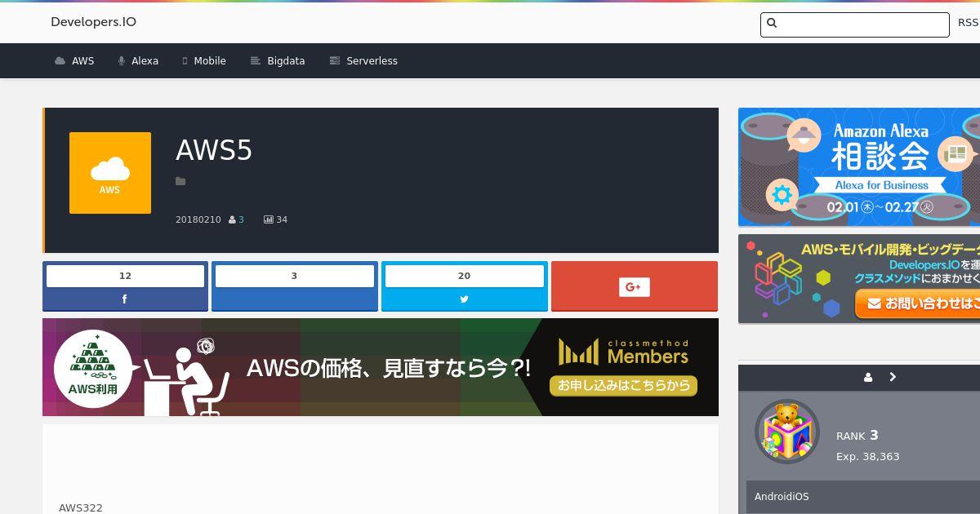The width and height of the screenshot is (980, 514).
Task: Click the cloud icon beside AWS menu
Action: (x=60, y=61)
